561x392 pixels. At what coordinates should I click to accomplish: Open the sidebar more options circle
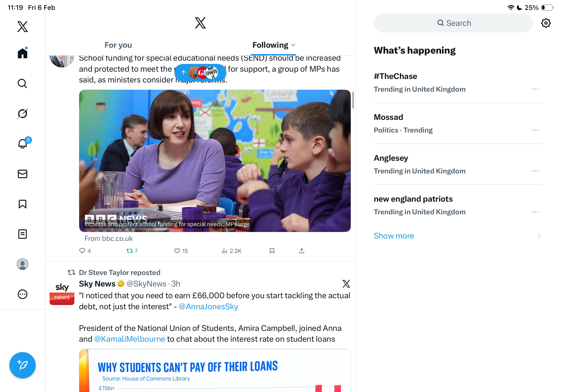coord(23,294)
